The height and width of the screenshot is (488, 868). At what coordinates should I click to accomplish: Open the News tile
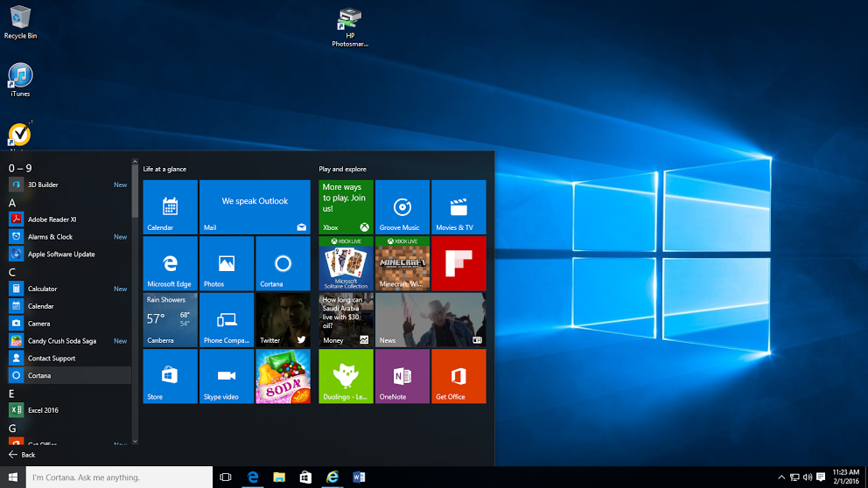(430, 320)
